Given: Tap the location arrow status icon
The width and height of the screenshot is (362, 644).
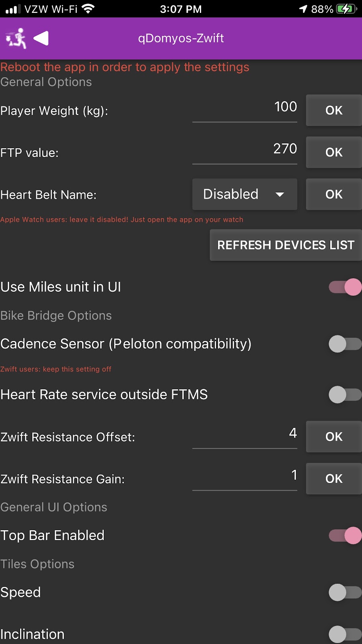Looking at the screenshot, I should click(303, 9).
